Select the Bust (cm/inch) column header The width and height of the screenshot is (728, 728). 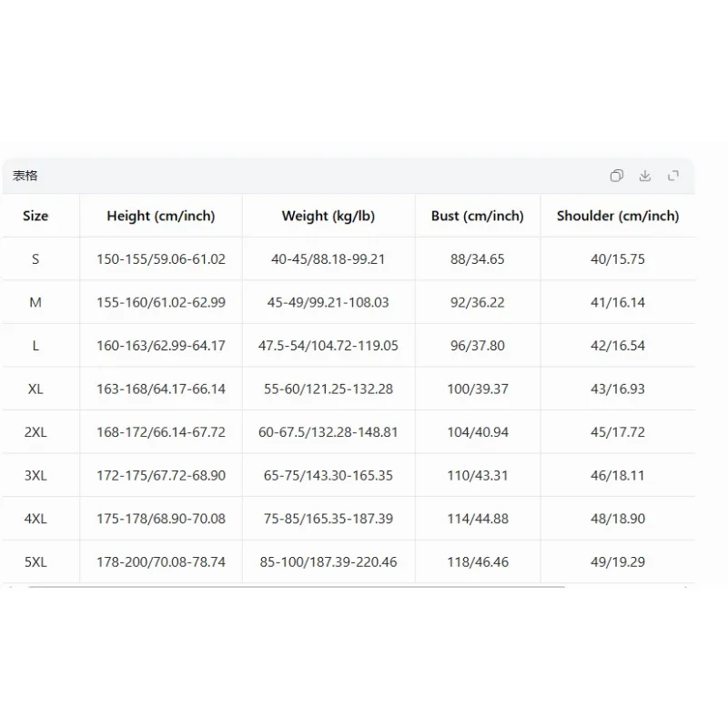pyautogui.click(x=477, y=216)
